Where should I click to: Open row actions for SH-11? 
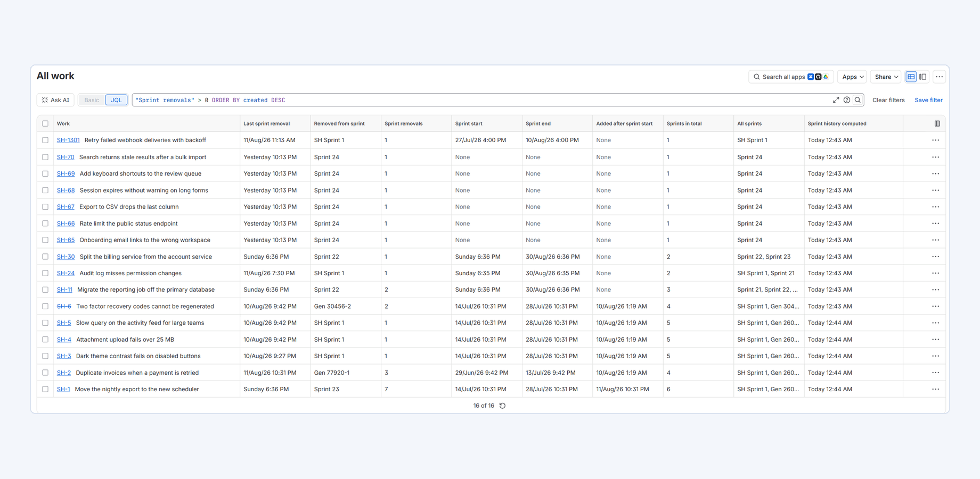[936, 290]
